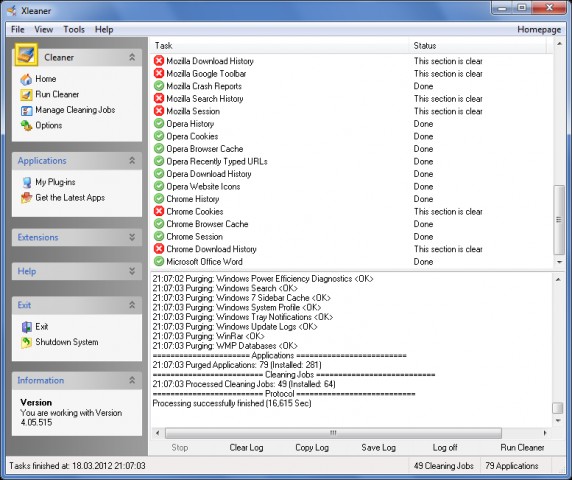Click the Purging: WinRar log line
The height and width of the screenshot is (480, 572).
click(208, 336)
